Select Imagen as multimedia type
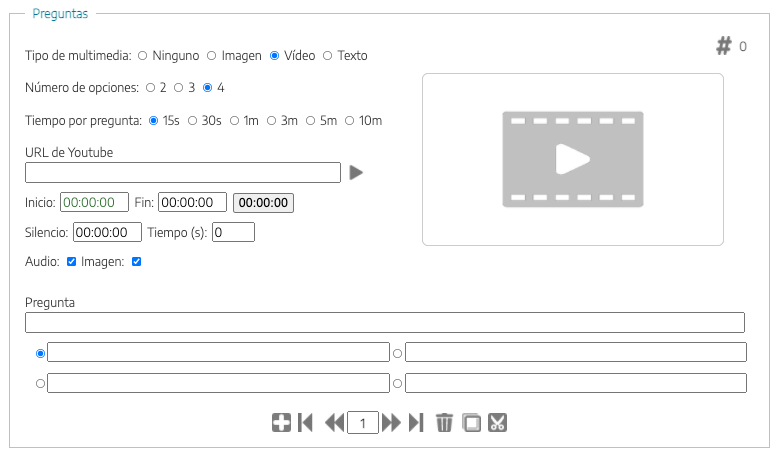This screenshot has height=458, width=783. coord(212,55)
